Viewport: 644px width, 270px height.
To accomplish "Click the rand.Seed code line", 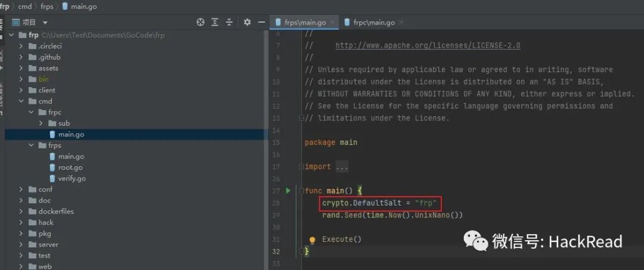I will (392, 215).
